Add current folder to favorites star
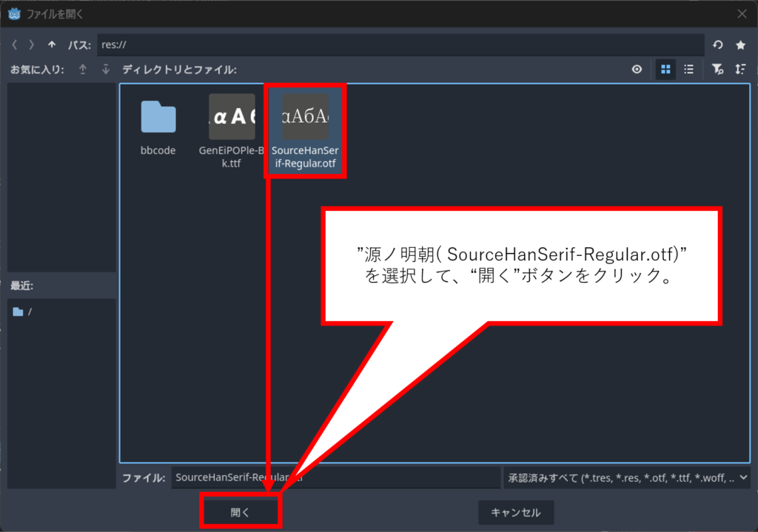 pos(740,45)
